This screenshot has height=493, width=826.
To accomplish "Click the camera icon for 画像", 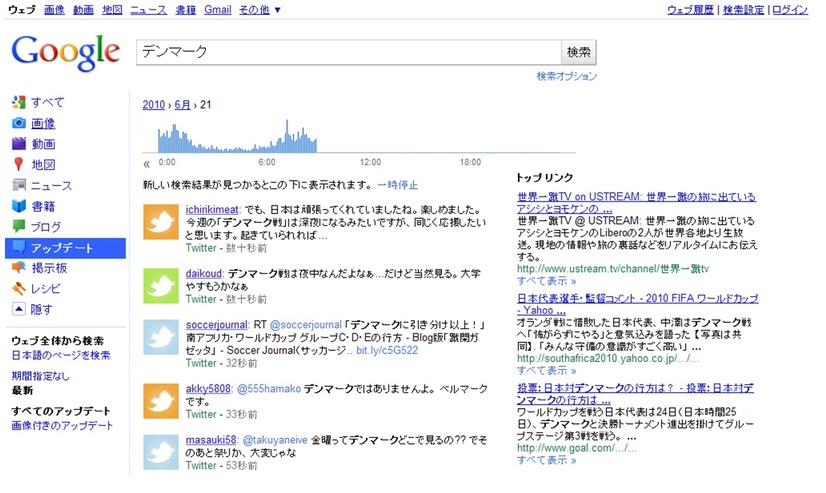I will 18,123.
